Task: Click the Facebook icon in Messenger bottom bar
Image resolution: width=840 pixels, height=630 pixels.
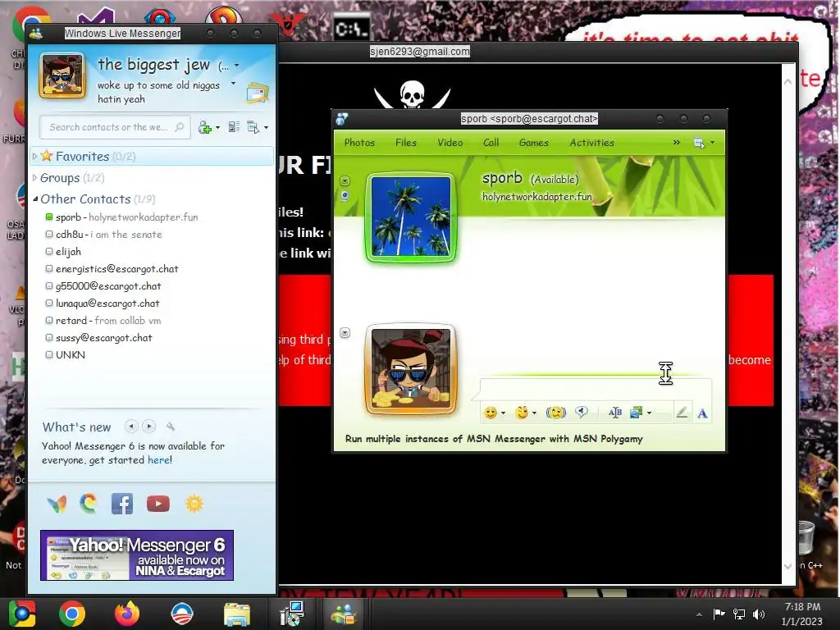Action: click(x=122, y=504)
